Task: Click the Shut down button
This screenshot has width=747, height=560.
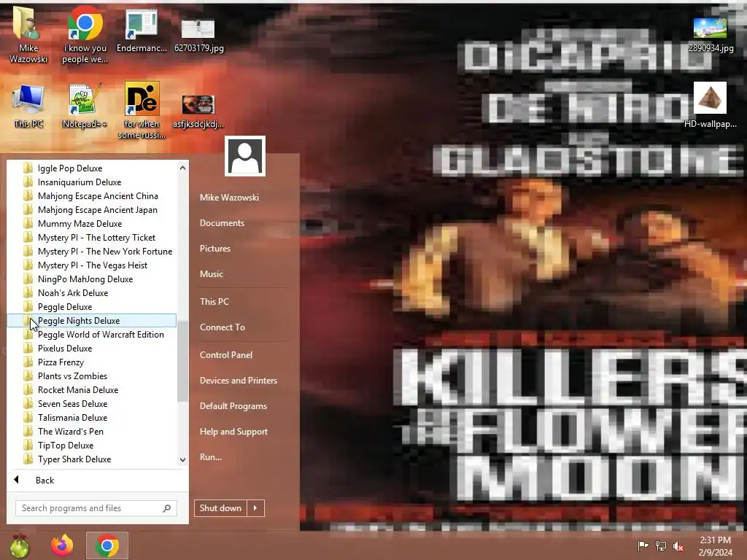Action: pos(220,508)
